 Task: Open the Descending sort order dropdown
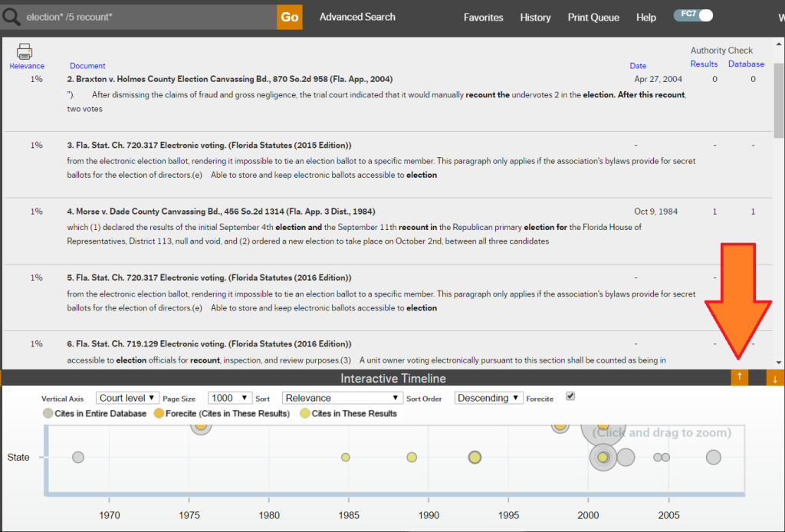coord(488,398)
